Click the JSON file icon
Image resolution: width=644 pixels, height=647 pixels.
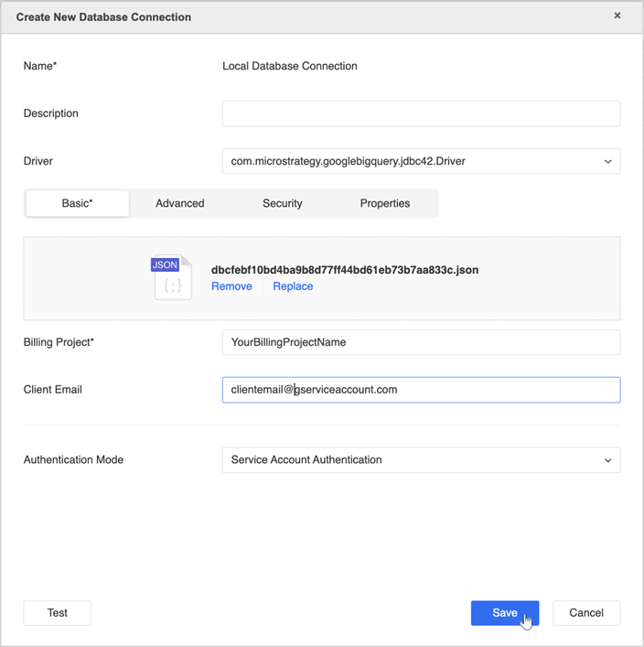click(x=171, y=277)
